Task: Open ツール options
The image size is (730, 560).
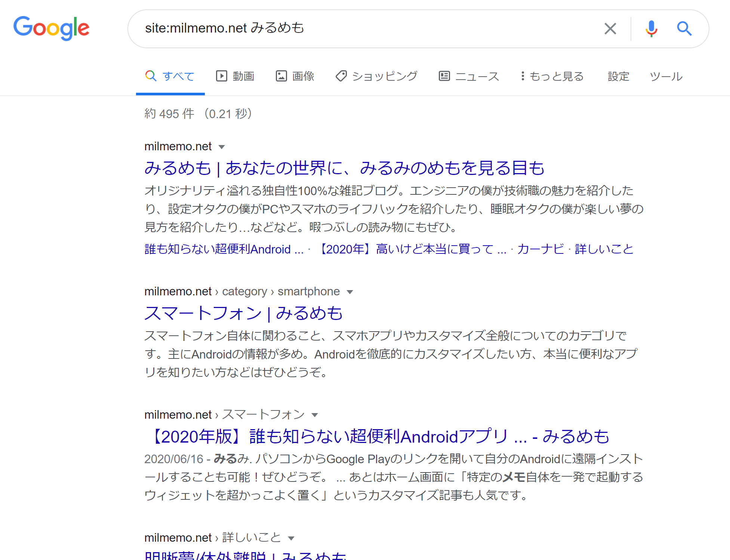Action: [x=666, y=76]
